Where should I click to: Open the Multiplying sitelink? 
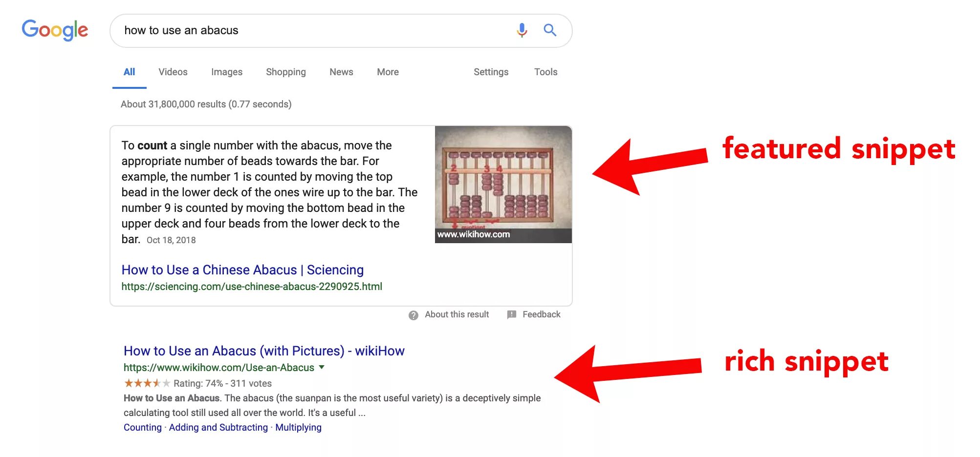[298, 427]
